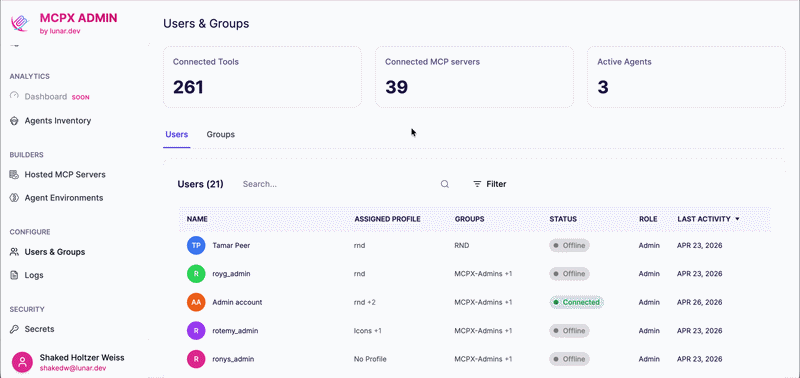
Task: Click the users Search field
Action: [x=345, y=184]
